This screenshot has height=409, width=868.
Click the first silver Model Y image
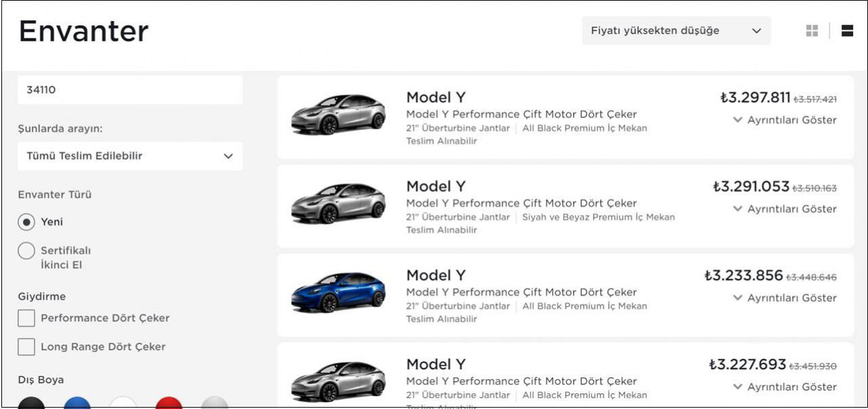(x=338, y=115)
